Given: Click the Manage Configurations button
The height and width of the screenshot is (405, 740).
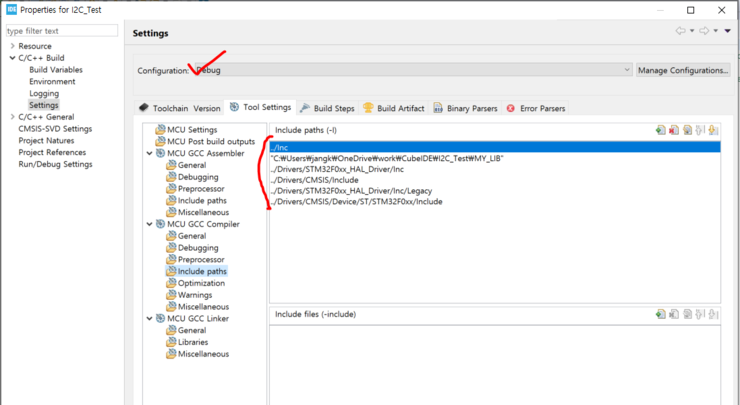Looking at the screenshot, I should [683, 70].
